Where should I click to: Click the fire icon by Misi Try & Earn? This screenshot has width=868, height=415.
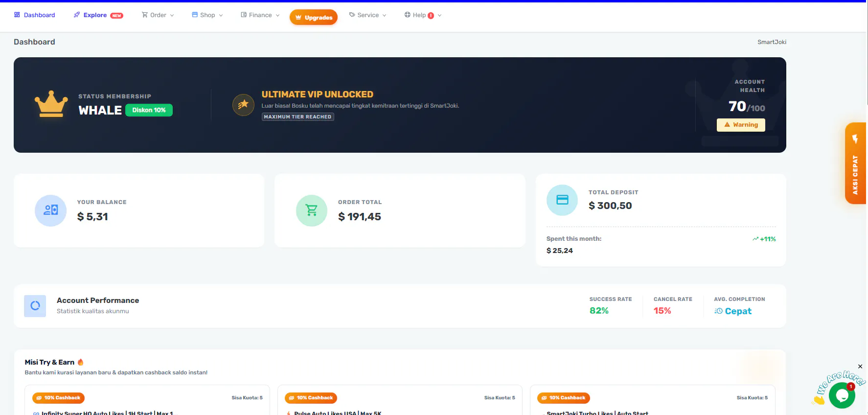click(x=81, y=362)
